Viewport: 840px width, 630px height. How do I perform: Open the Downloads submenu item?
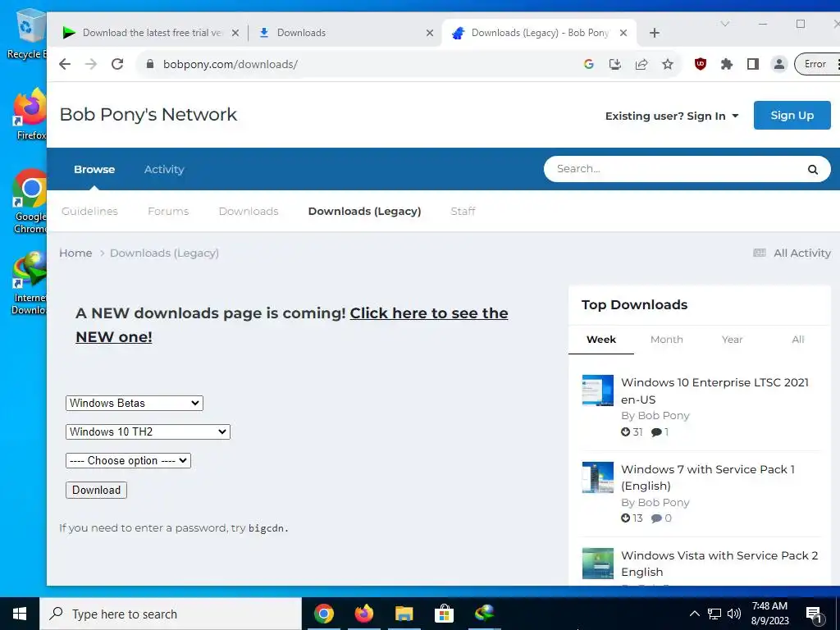point(249,211)
